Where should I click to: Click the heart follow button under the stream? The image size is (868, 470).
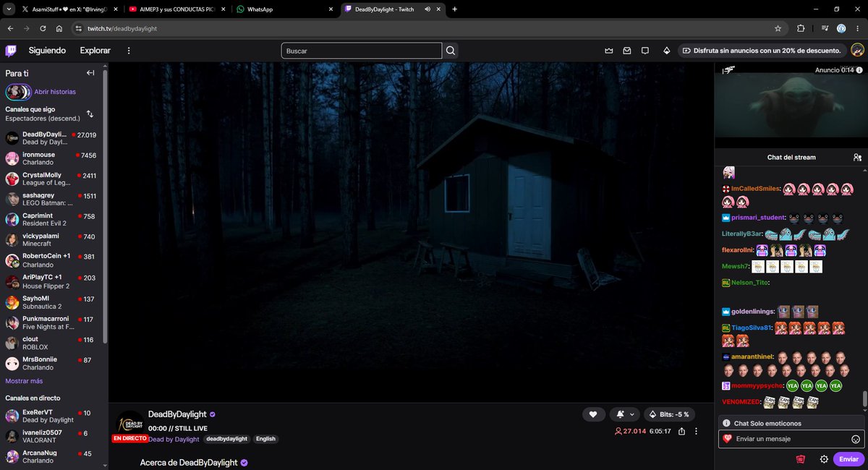[593, 414]
